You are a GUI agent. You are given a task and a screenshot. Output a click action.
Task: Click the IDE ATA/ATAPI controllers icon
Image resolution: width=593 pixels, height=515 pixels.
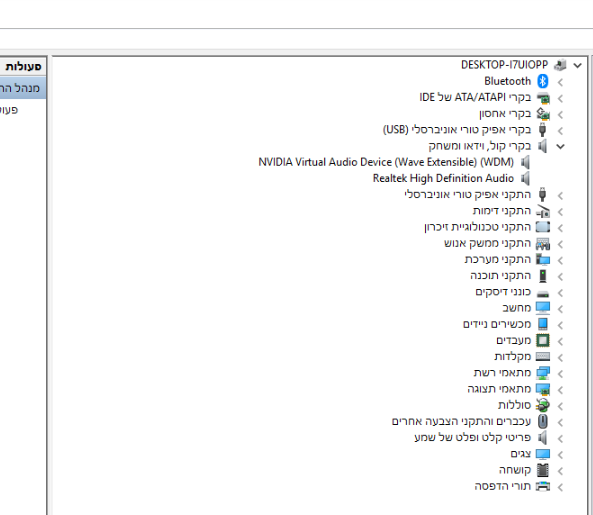pos(543,98)
